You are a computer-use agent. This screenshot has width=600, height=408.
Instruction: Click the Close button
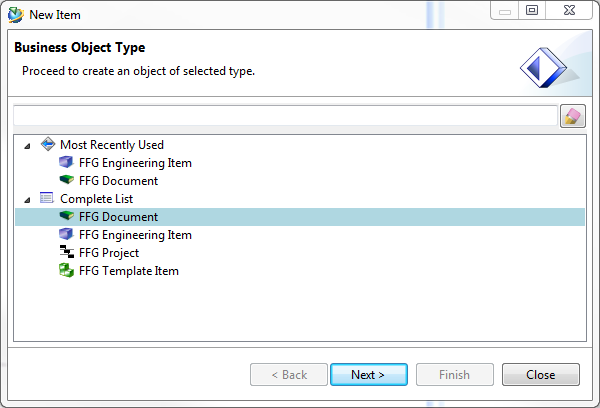[x=541, y=374]
